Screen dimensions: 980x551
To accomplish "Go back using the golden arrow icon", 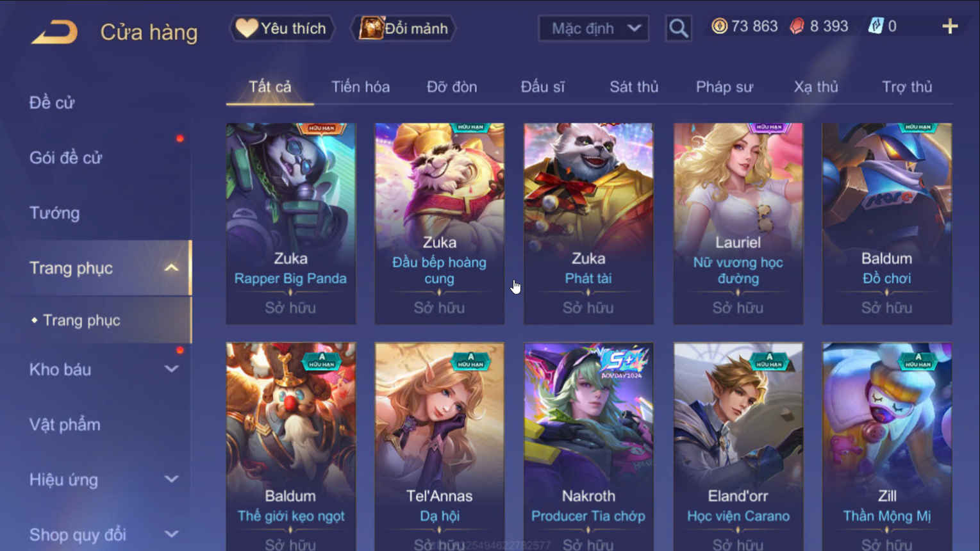I will pyautogui.click(x=54, y=32).
